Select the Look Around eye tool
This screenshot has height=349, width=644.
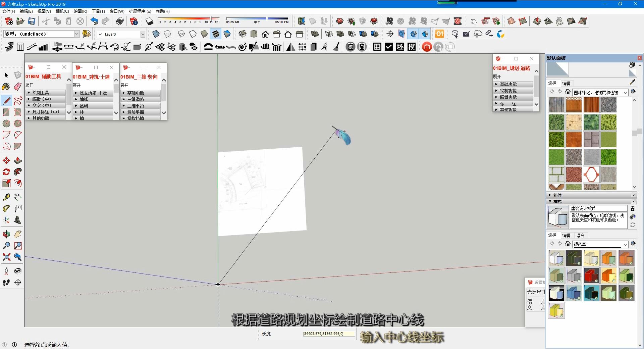(x=18, y=271)
